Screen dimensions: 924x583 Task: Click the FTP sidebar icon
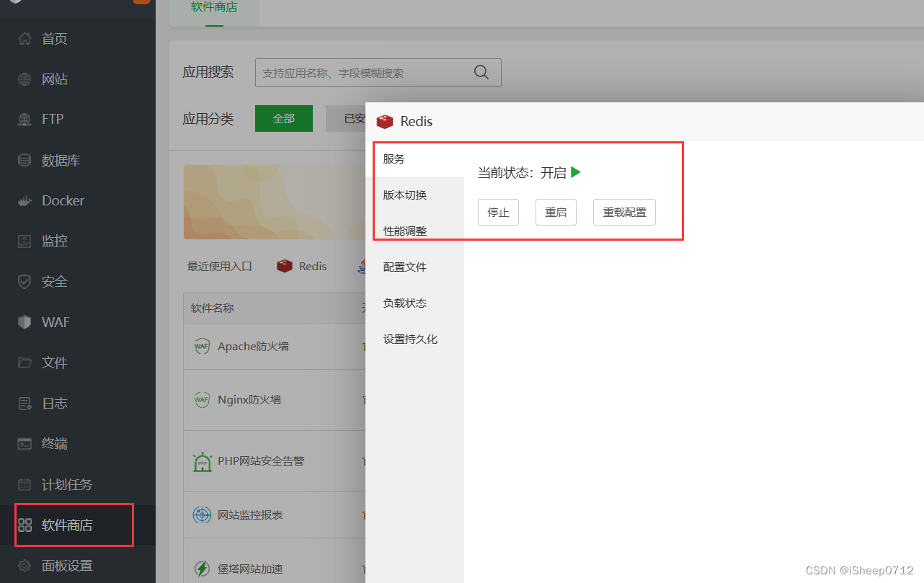click(25, 119)
